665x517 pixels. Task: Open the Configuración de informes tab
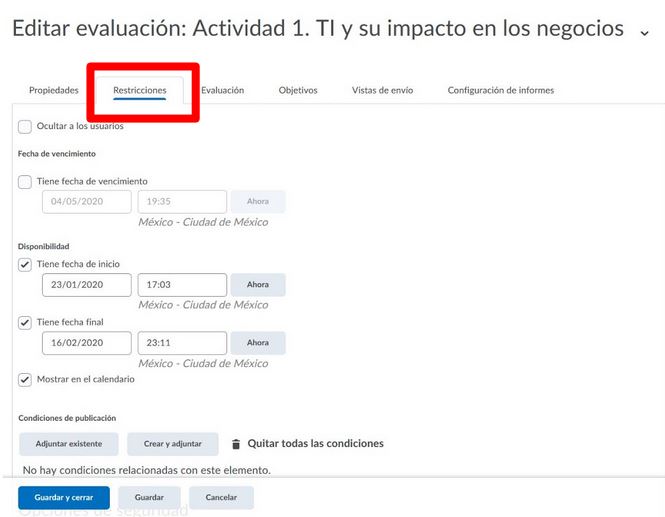pyautogui.click(x=500, y=90)
